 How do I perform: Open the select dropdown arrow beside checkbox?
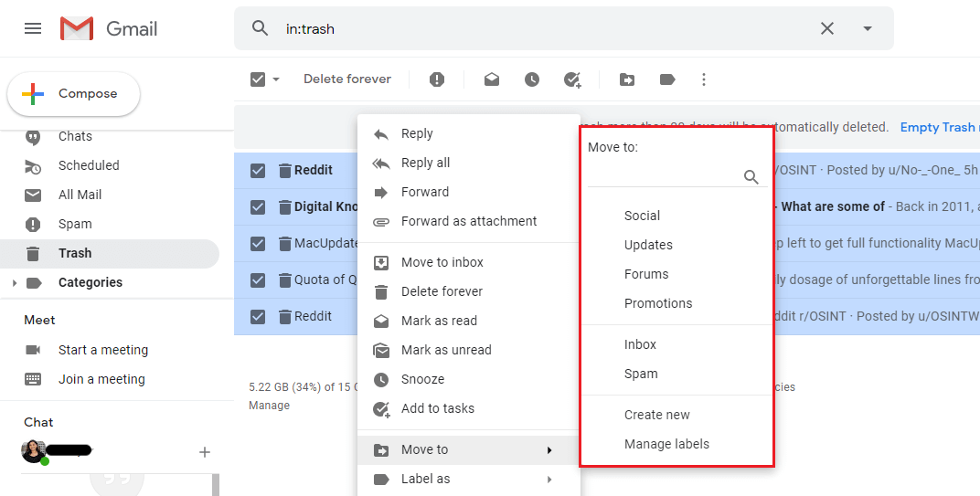tap(276, 79)
